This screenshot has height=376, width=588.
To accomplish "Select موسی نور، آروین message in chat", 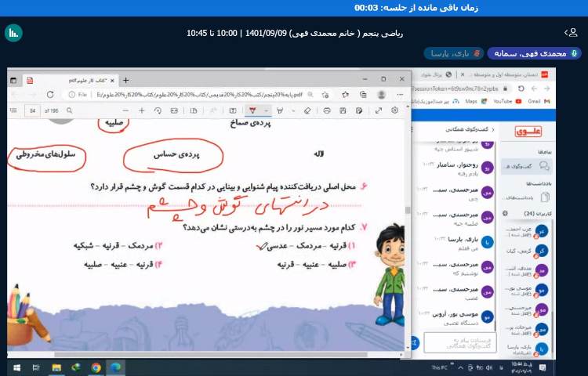I will 455,317.
